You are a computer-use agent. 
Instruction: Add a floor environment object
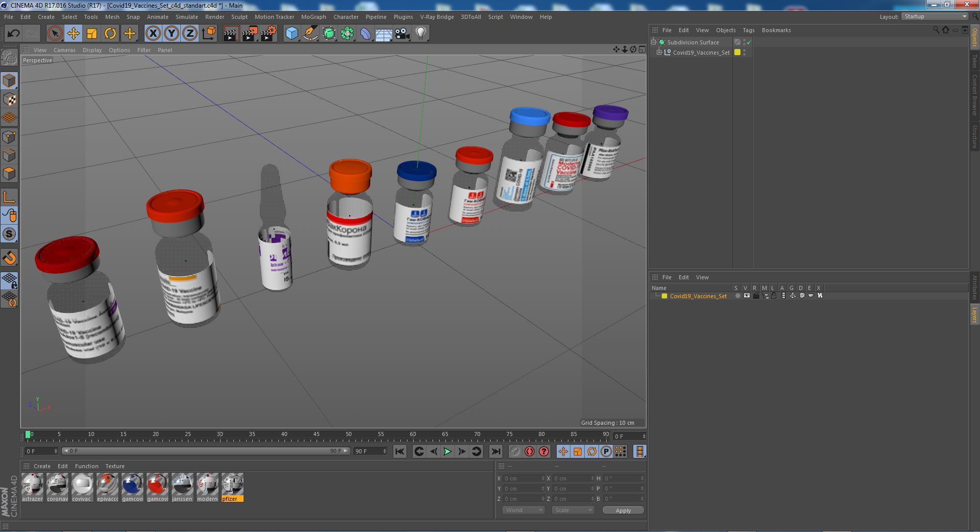click(x=384, y=34)
